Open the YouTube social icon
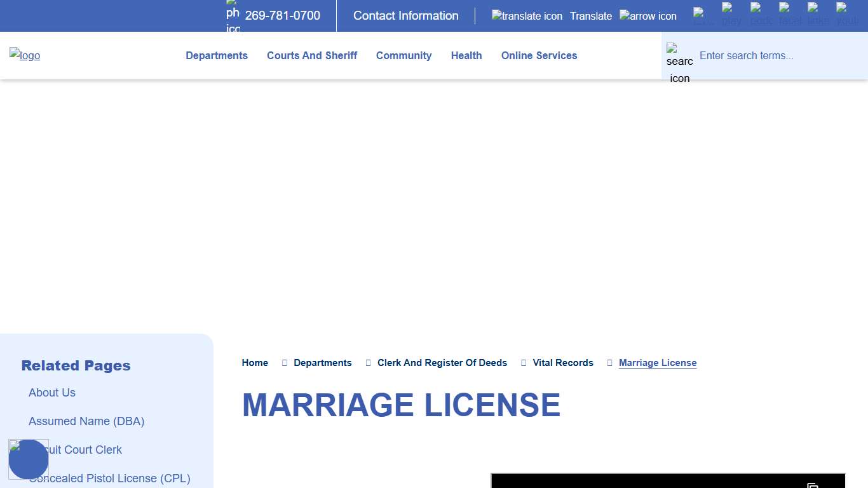 click(846, 15)
